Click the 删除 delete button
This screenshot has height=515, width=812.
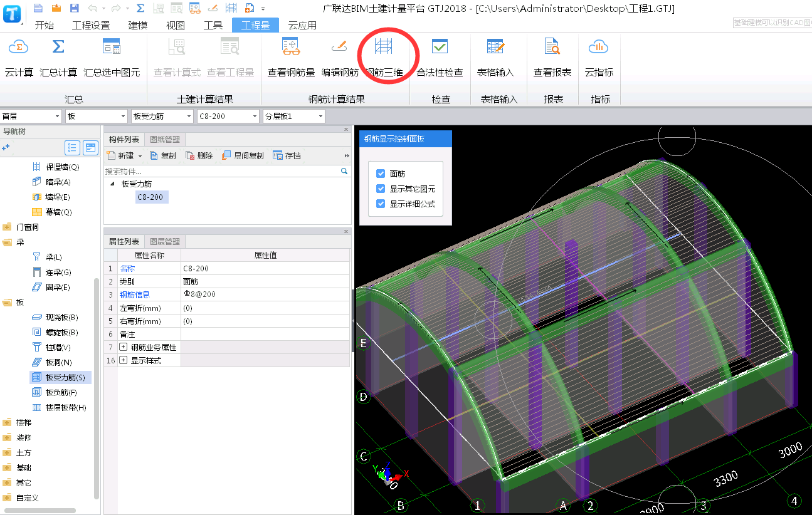click(x=199, y=156)
